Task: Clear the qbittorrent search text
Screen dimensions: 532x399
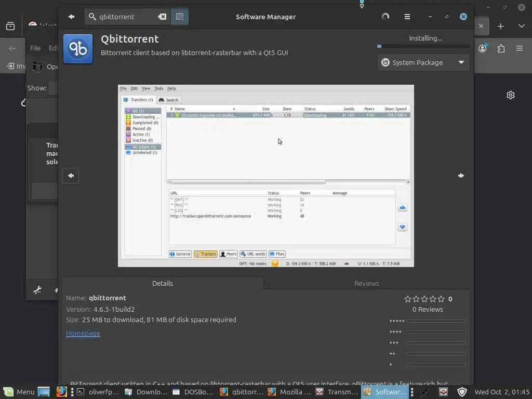Action: (162, 17)
